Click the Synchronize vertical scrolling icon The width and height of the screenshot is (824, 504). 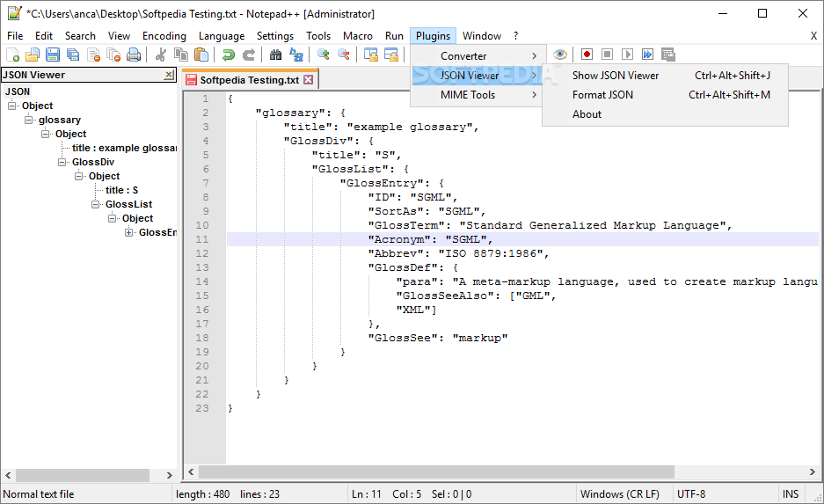tap(370, 55)
